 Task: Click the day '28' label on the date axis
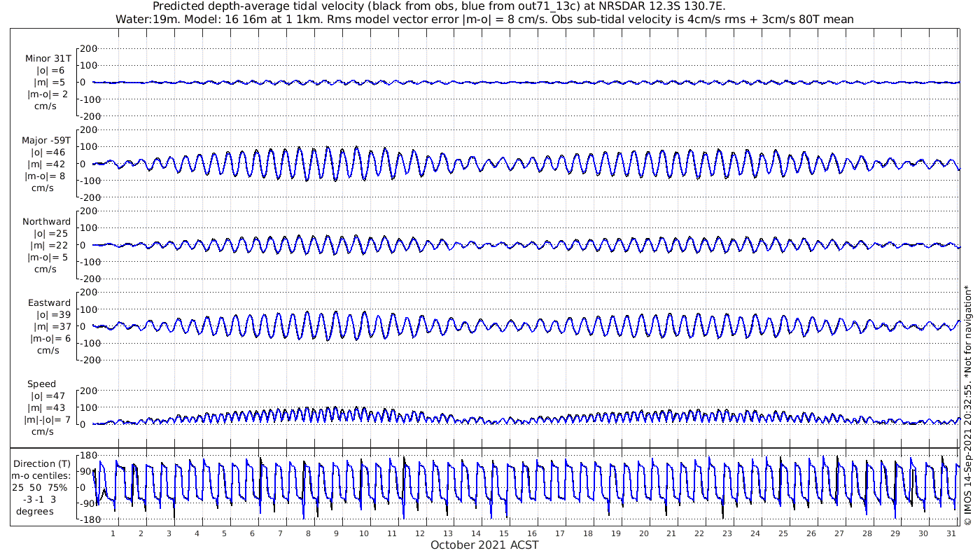point(867,533)
